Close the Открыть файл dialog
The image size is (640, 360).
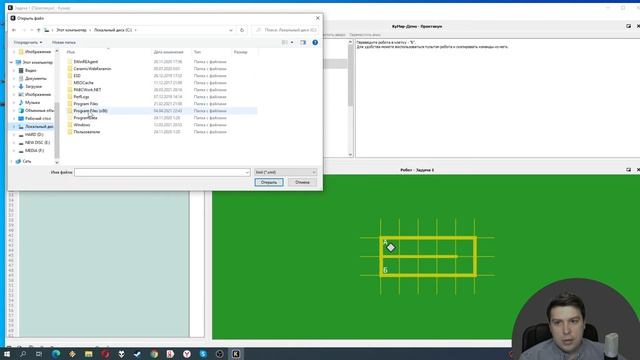tap(318, 18)
